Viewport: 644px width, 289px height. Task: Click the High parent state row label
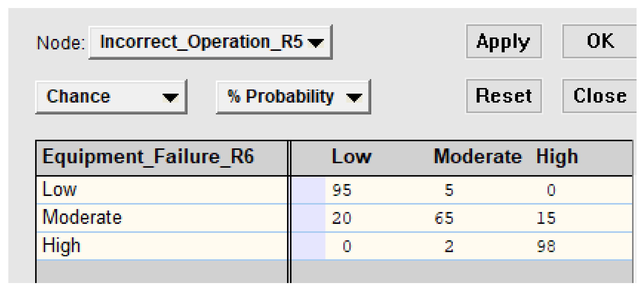[61, 246]
